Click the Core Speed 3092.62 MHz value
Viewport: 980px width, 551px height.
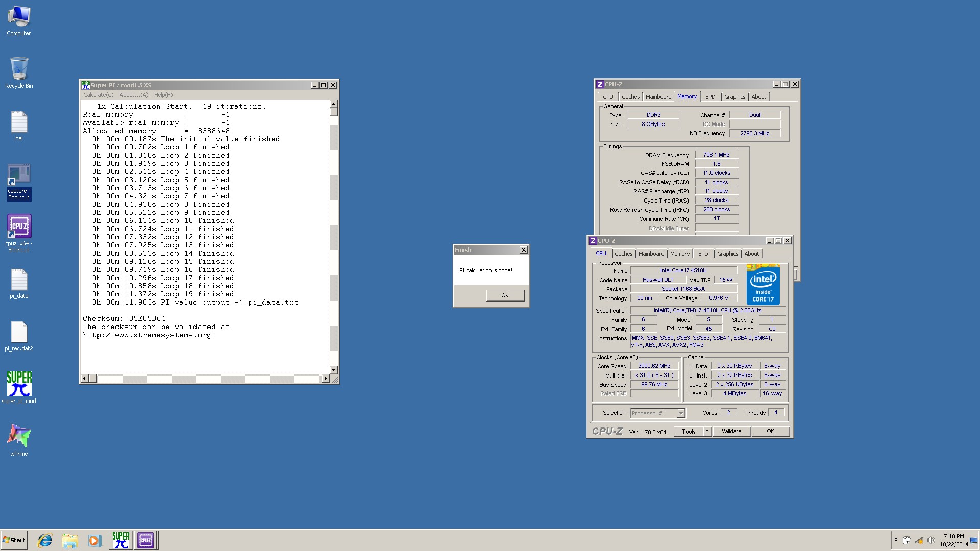654,366
